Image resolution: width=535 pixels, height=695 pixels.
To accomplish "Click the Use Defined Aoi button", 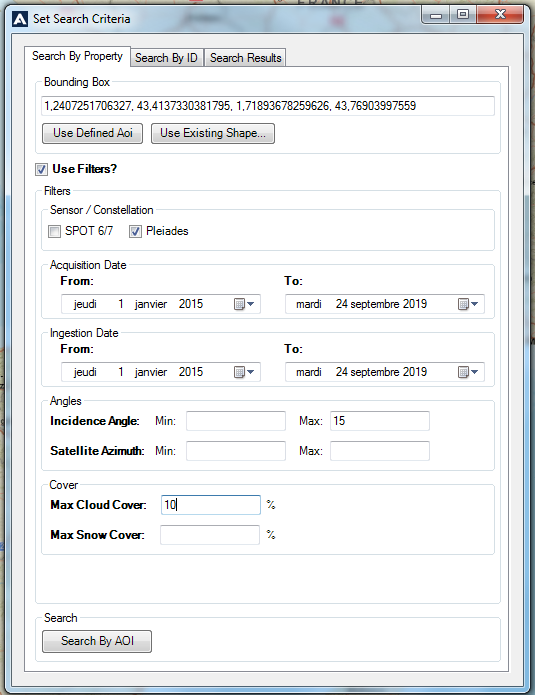I will pos(93,133).
